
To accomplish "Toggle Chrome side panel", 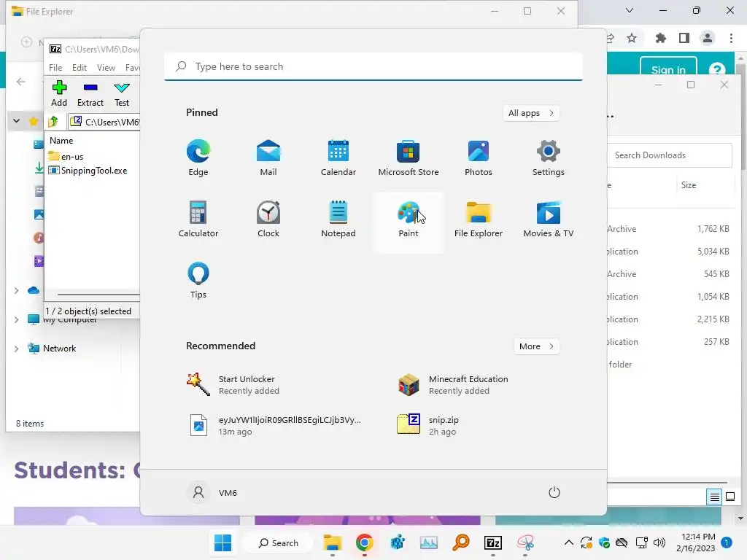I will coord(684,38).
